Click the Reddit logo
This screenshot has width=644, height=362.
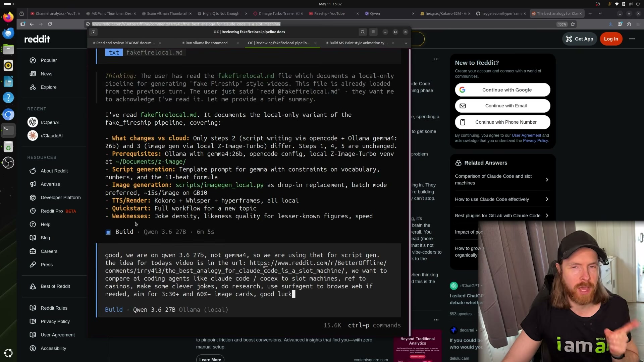click(37, 39)
